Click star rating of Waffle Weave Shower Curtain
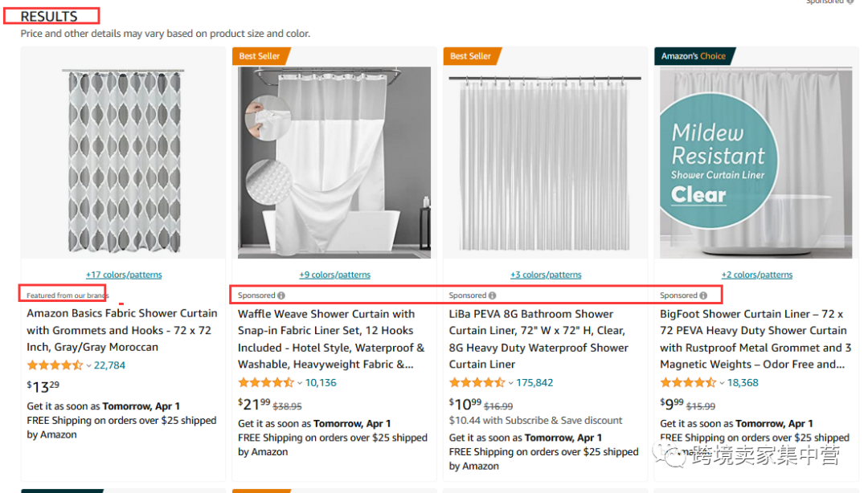868x493 pixels. click(x=265, y=383)
